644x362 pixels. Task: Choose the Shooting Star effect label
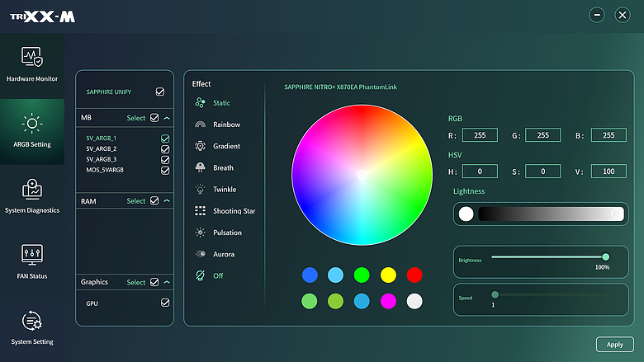click(x=234, y=211)
